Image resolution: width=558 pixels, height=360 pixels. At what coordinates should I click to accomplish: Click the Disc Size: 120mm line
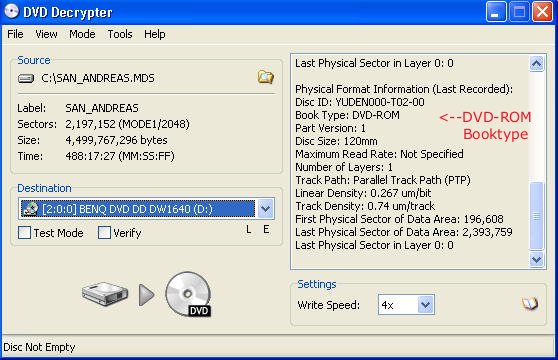(336, 141)
